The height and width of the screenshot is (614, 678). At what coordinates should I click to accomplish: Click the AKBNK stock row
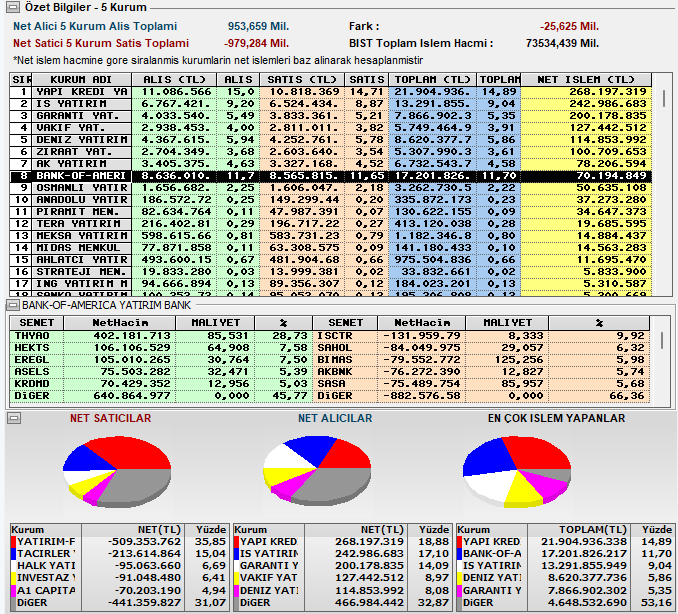481,372
